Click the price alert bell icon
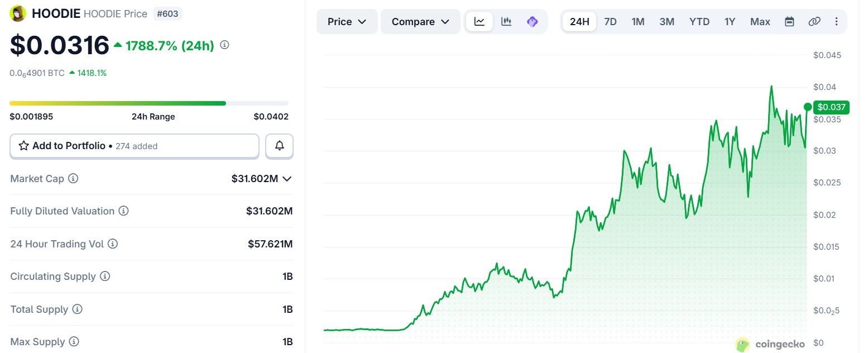 pos(280,146)
